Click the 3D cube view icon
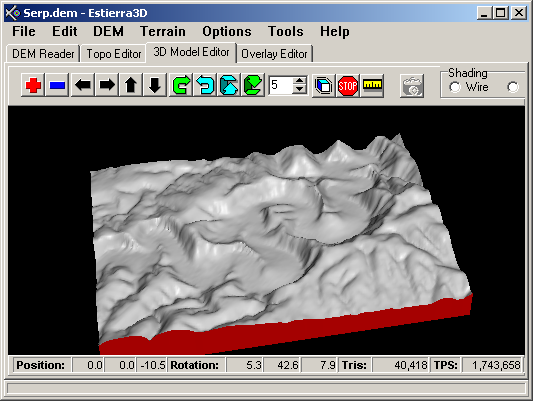 pos(324,85)
